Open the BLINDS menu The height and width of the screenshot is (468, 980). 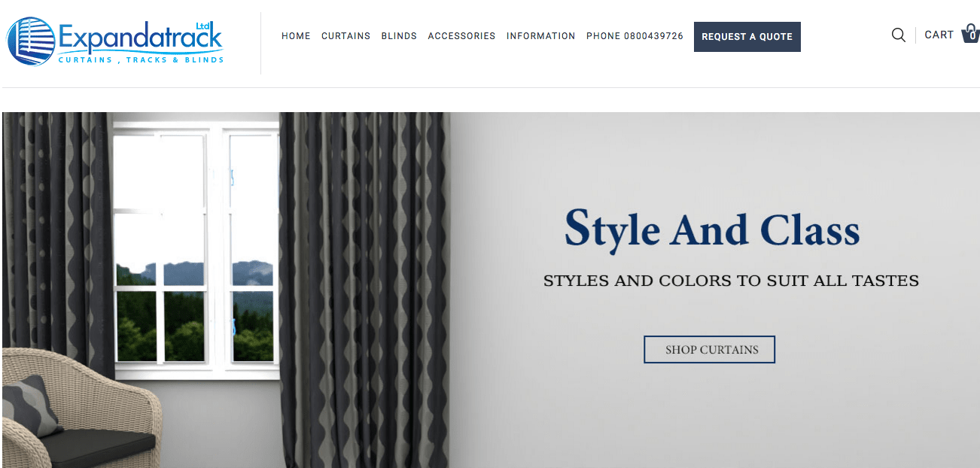[x=399, y=36]
